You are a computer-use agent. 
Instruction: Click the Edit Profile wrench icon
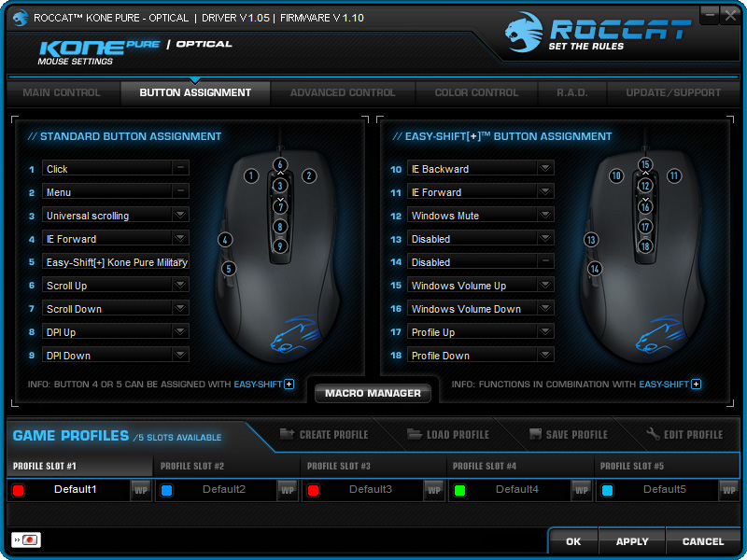coord(653,434)
